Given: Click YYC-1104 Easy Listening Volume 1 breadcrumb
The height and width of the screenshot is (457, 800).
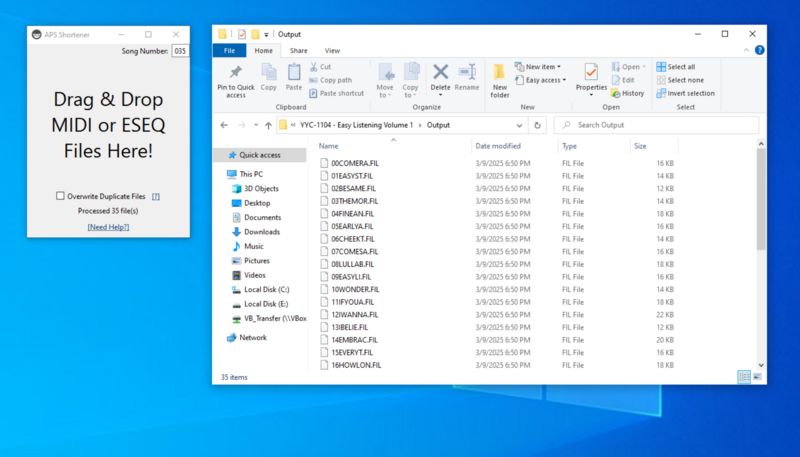Looking at the screenshot, I should [356, 125].
